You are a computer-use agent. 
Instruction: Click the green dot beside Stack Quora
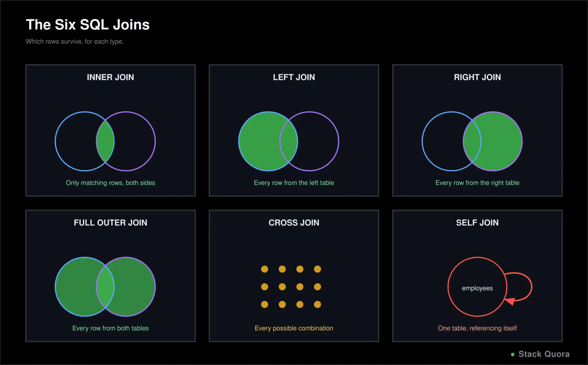tap(513, 354)
